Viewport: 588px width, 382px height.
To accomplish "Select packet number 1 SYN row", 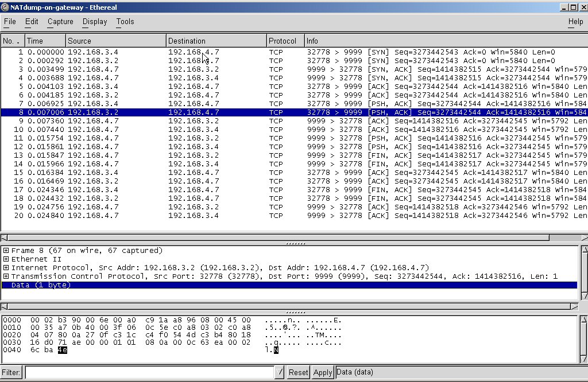I will pyautogui.click(x=230, y=52).
